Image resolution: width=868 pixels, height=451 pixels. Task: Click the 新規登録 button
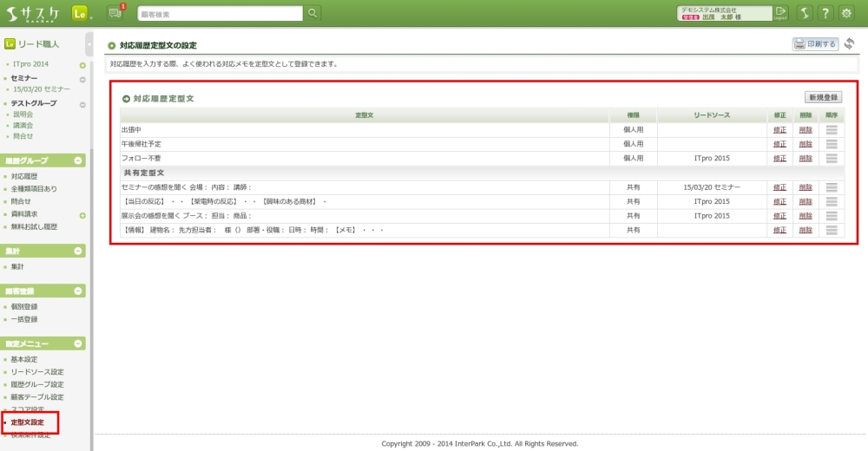tap(823, 97)
